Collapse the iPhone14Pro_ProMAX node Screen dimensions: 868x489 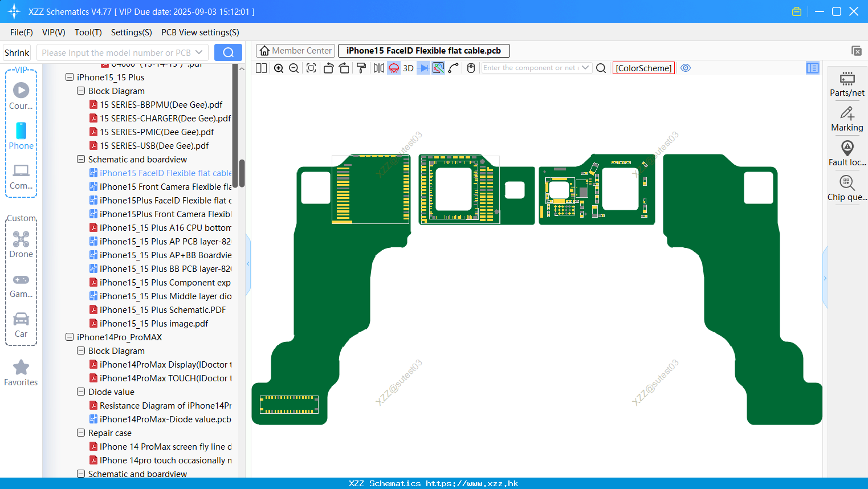pos(70,337)
